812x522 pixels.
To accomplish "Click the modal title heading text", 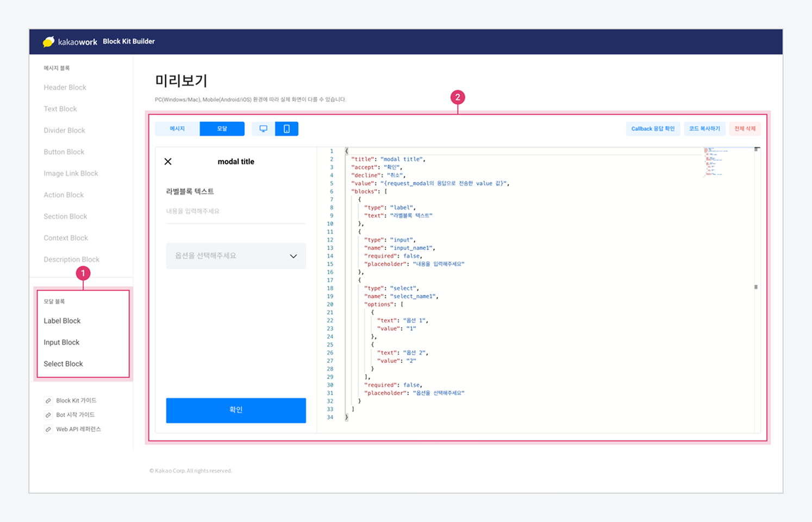I will (236, 161).
